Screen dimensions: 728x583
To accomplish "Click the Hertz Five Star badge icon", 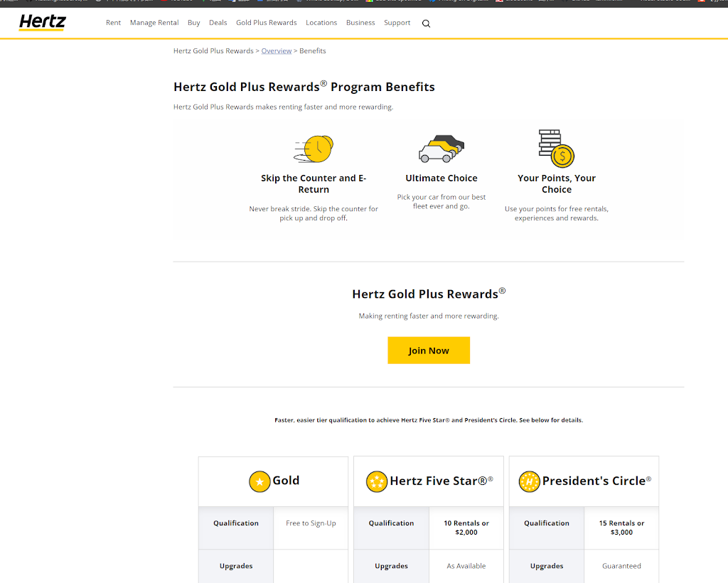I will point(377,481).
